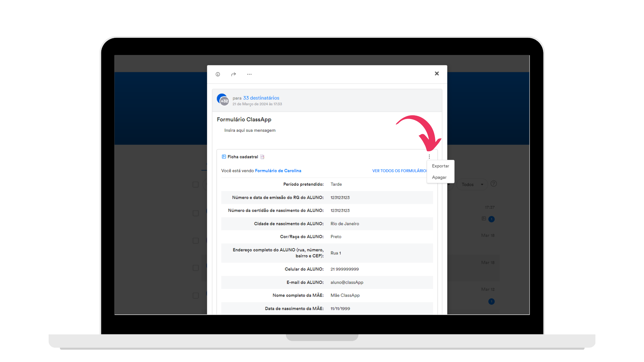This screenshot has width=644, height=362.
Task: Click the document icon after Ficha cadastral
Action: tap(262, 157)
